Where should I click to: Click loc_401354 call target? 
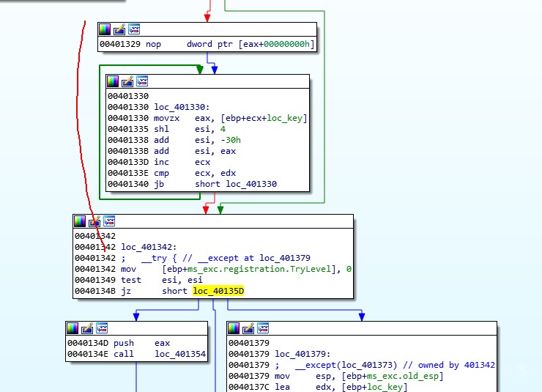tap(180, 355)
